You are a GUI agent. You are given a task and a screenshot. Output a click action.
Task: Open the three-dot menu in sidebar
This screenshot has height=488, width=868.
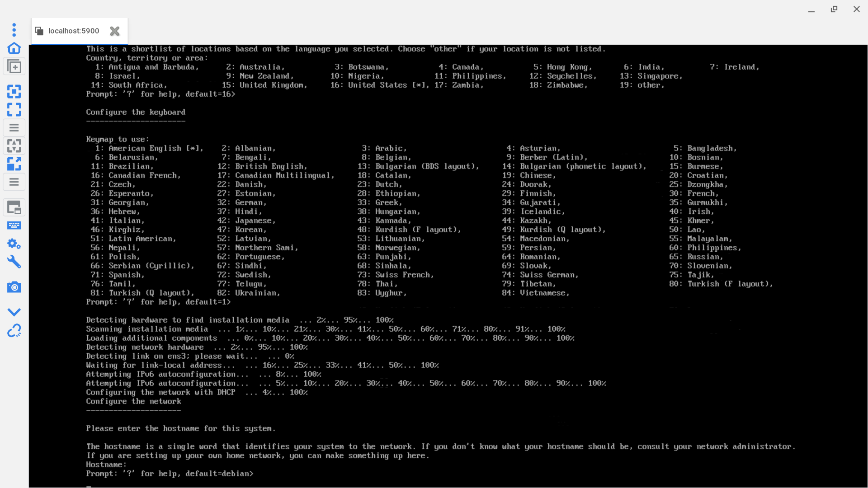[x=14, y=30]
